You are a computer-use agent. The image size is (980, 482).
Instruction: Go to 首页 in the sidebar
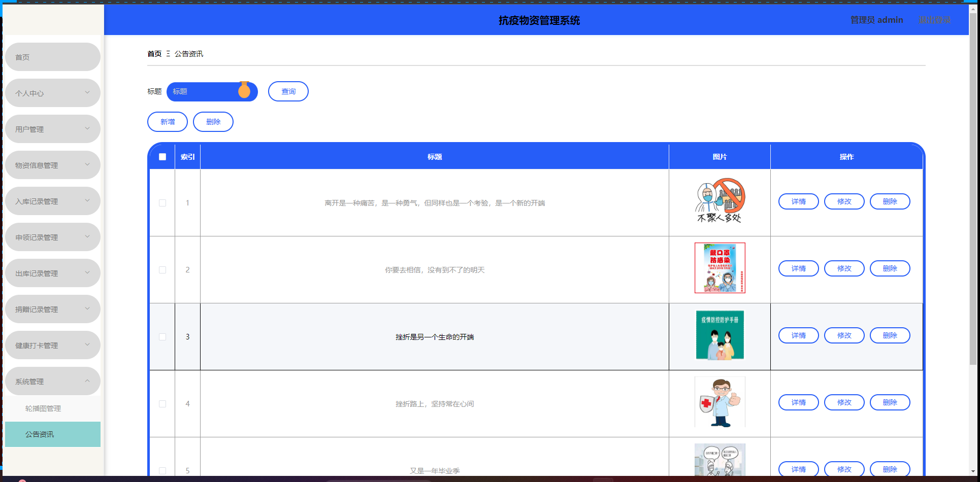[52, 57]
